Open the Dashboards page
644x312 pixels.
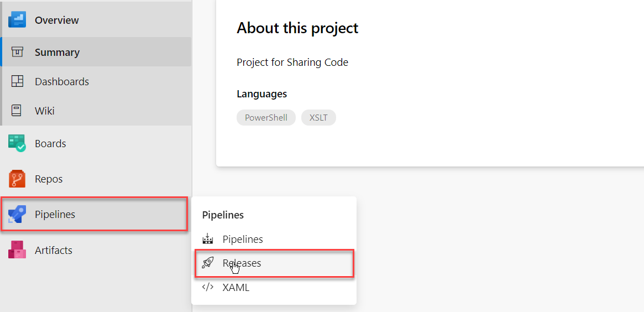point(61,81)
